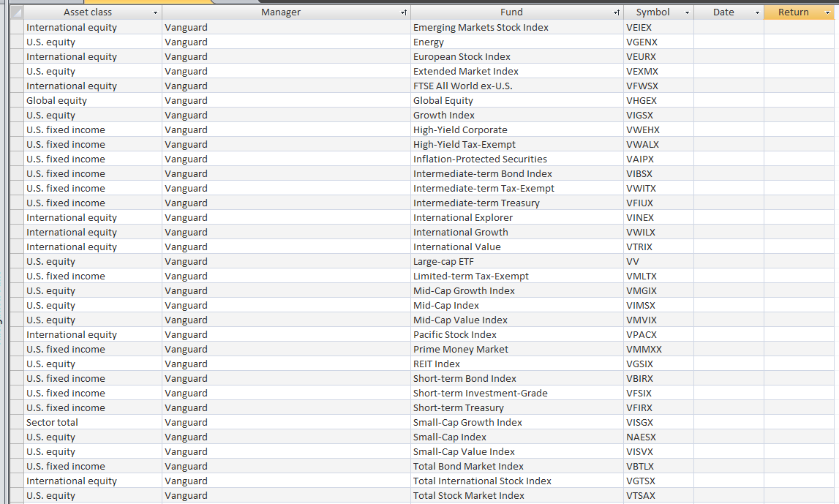Click the 'Inflation-Protected Securities' fund cell
839x504 pixels.
click(517, 159)
